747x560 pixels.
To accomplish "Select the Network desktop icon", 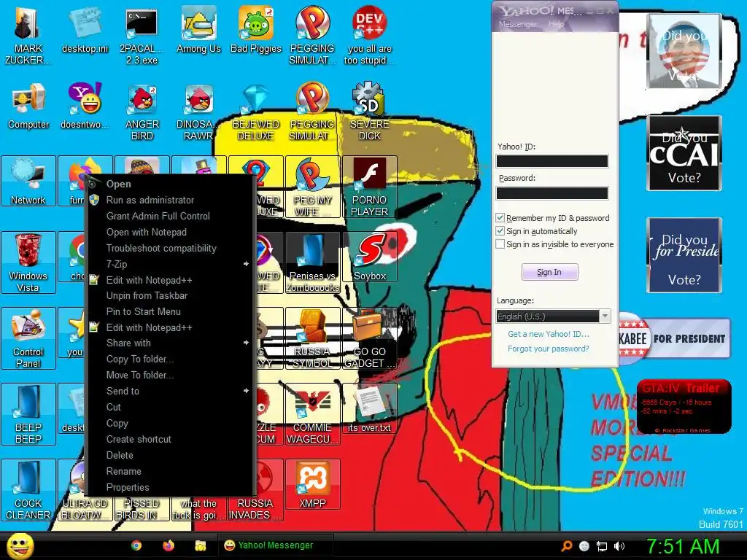I will click(x=28, y=181).
